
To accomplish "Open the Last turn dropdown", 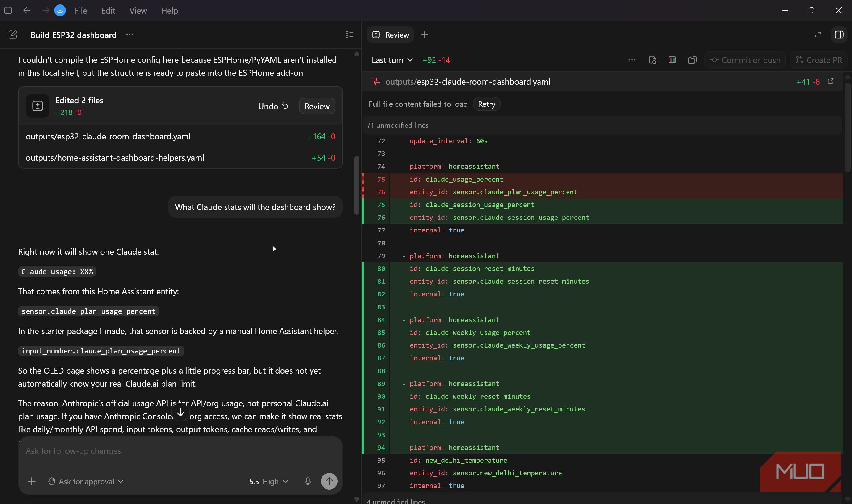I will click(x=392, y=60).
